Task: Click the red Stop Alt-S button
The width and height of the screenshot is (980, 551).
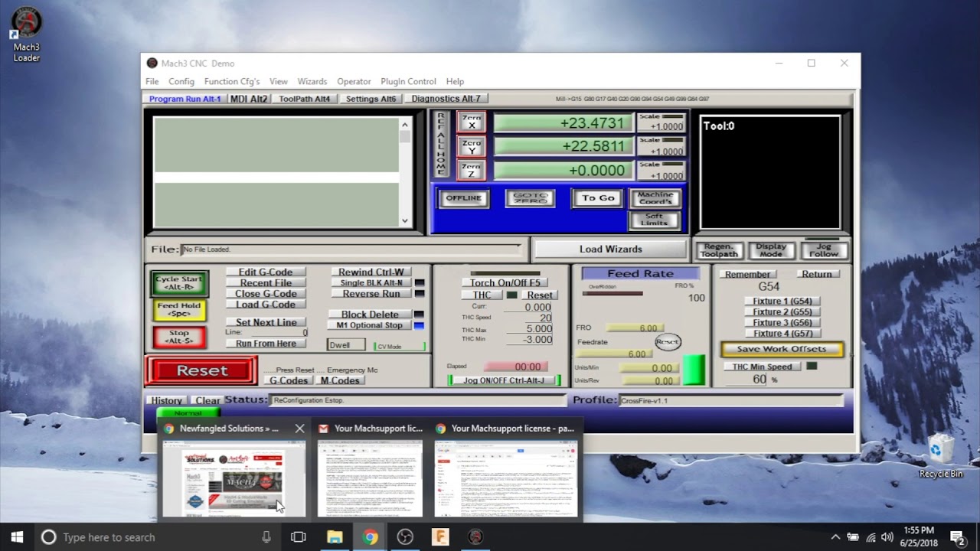Action: [x=179, y=337]
